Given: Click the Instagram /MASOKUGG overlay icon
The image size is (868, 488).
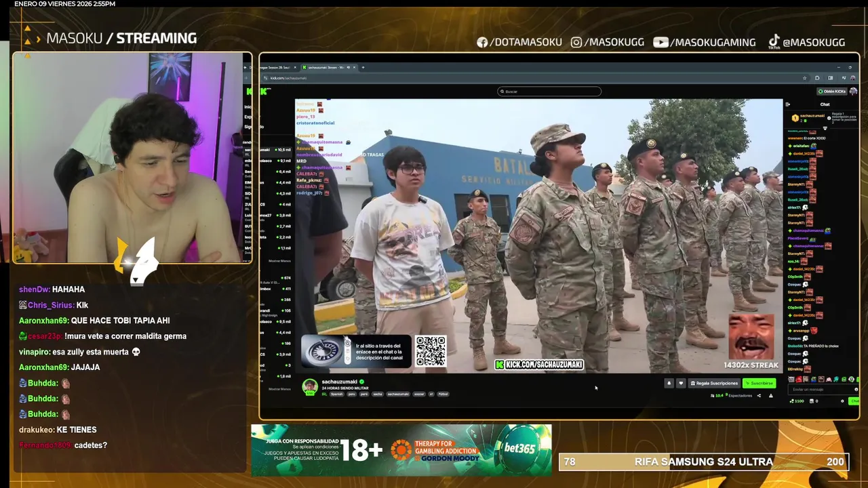Looking at the screenshot, I should tap(576, 42).
